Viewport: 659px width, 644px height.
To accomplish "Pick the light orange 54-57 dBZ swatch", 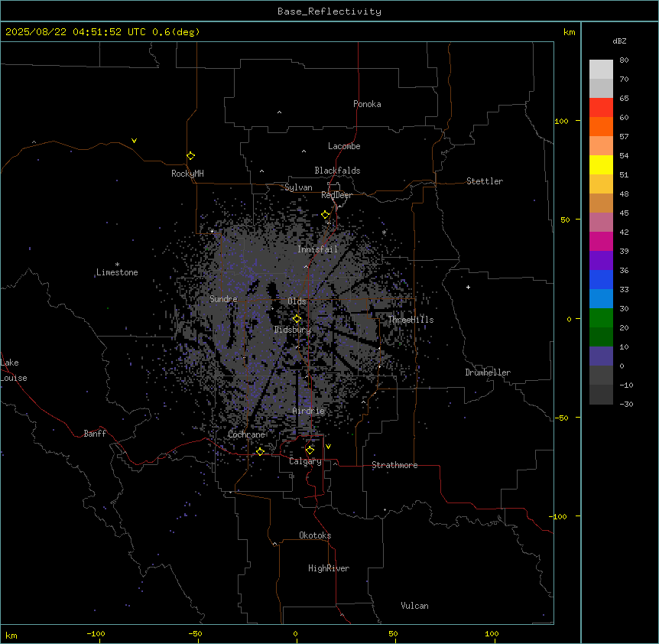I will point(601,146).
